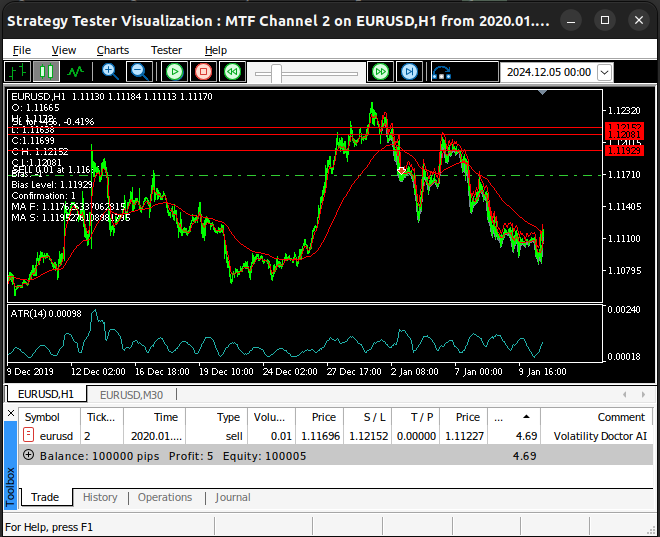Click the chart shift triangle marker
Screen dimensions: 660x537
tap(543, 92)
